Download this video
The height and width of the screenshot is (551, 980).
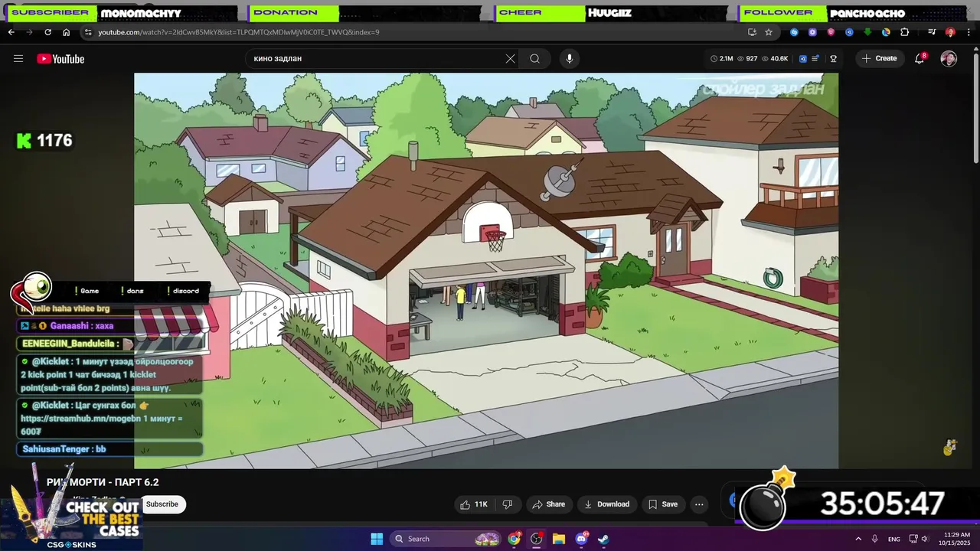point(606,504)
